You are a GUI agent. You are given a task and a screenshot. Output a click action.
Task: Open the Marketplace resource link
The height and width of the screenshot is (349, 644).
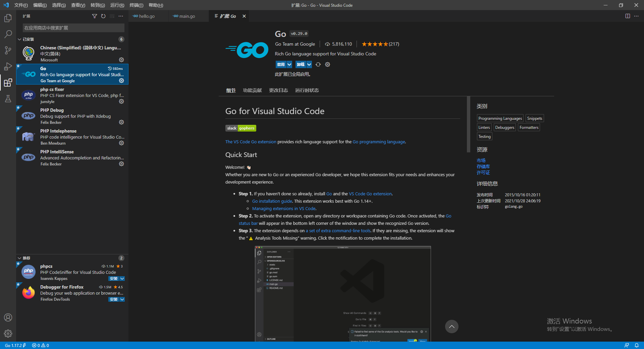click(x=481, y=160)
